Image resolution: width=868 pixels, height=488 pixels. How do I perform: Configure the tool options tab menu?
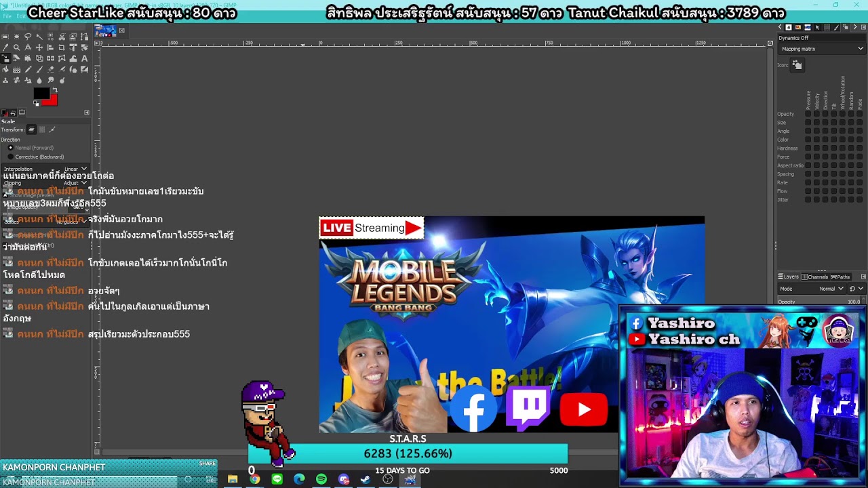coord(87,113)
